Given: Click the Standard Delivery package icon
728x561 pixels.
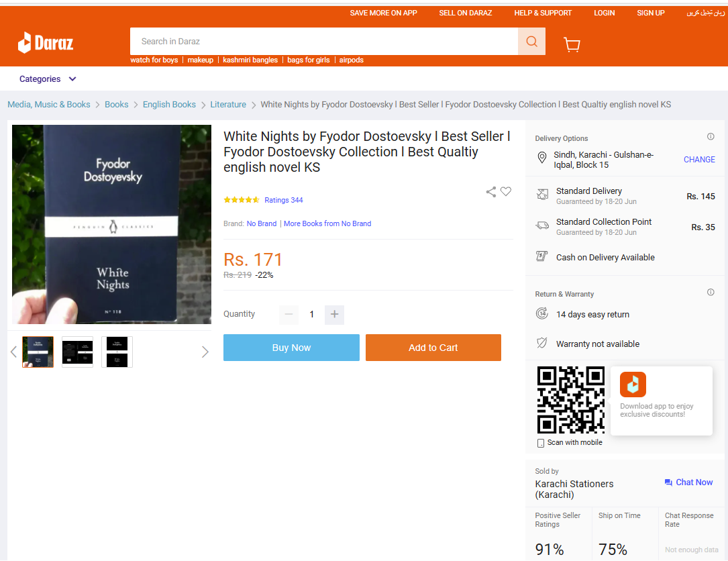Looking at the screenshot, I should [542, 194].
